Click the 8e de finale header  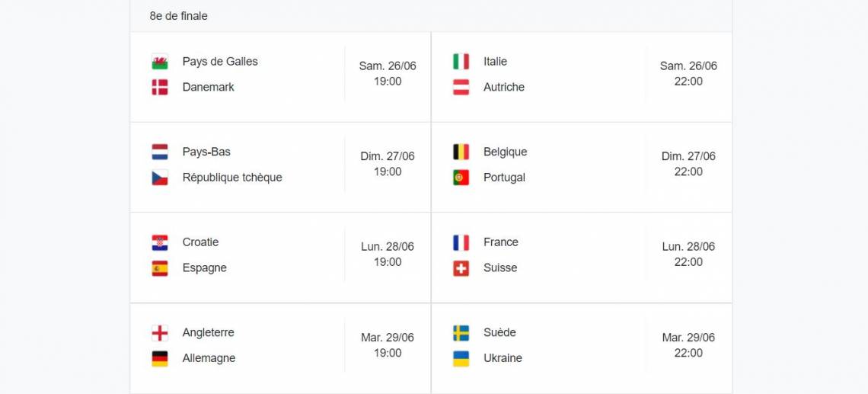(x=179, y=16)
